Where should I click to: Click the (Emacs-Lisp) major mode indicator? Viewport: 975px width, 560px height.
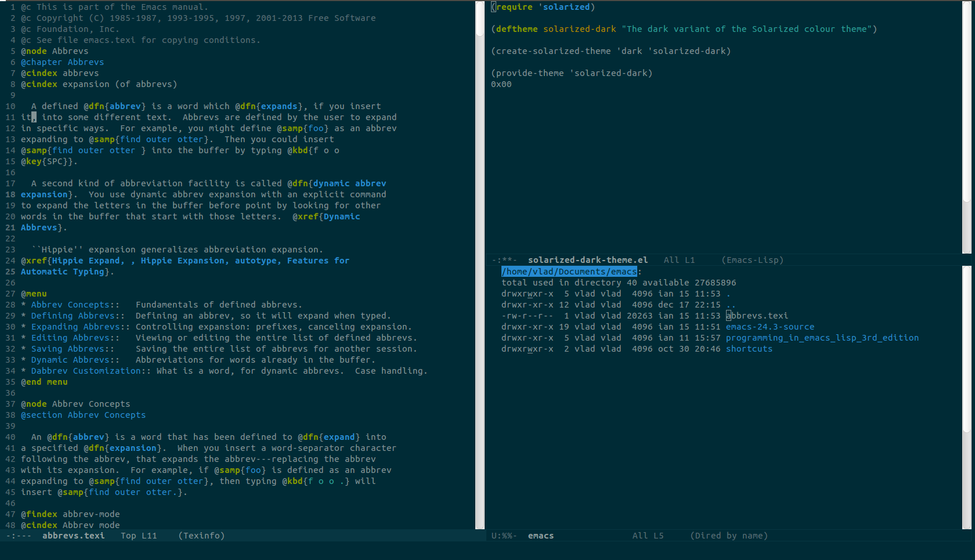click(x=753, y=260)
